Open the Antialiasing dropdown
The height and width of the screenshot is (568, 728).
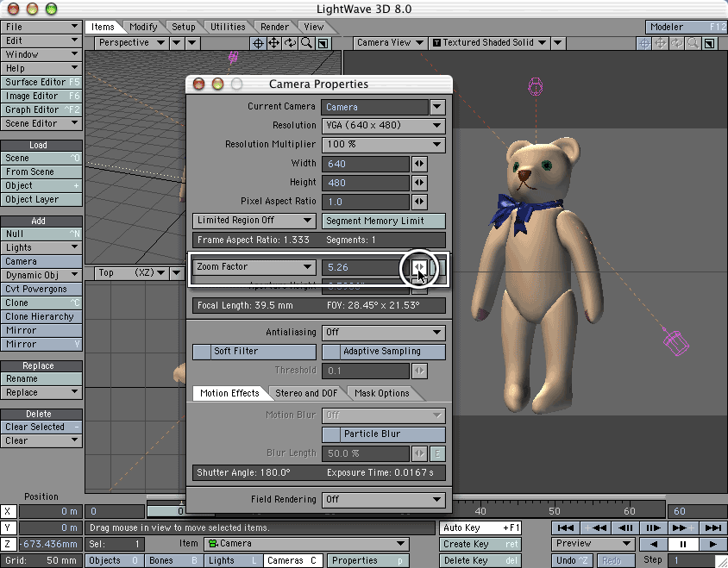point(384,332)
